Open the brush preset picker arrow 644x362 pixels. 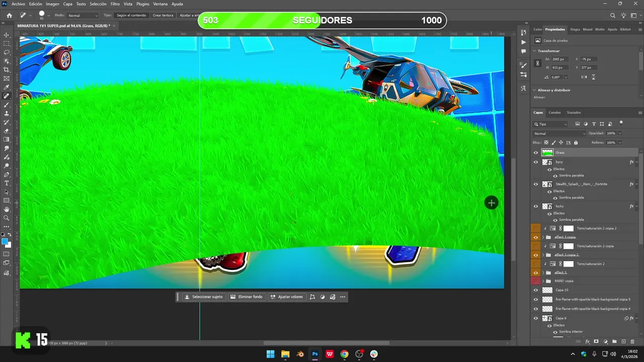[49, 16]
